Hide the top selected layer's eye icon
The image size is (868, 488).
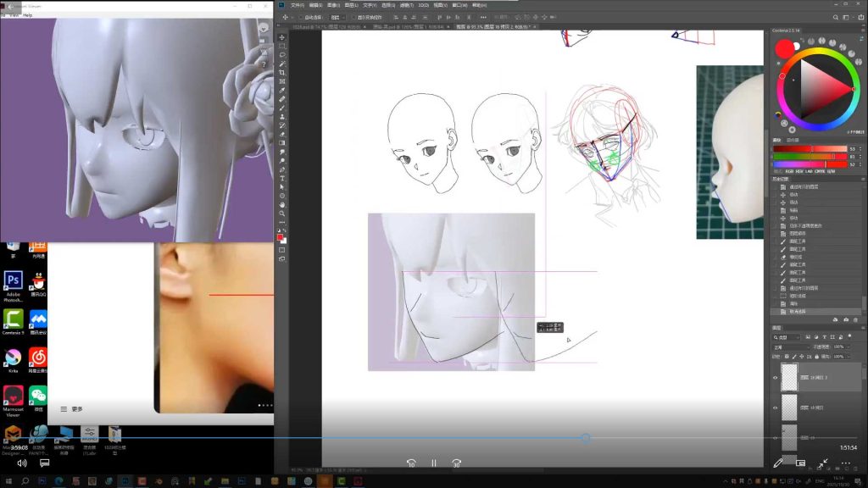coord(775,378)
